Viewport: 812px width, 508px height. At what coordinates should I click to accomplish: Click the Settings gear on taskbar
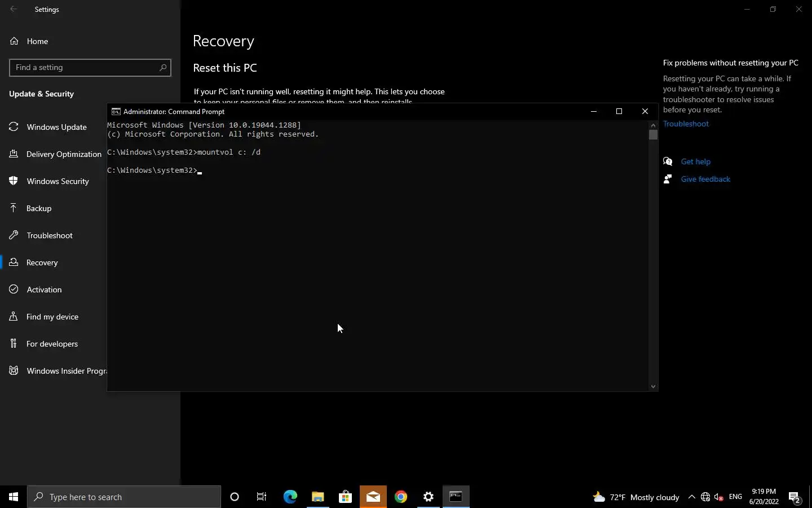(429, 497)
